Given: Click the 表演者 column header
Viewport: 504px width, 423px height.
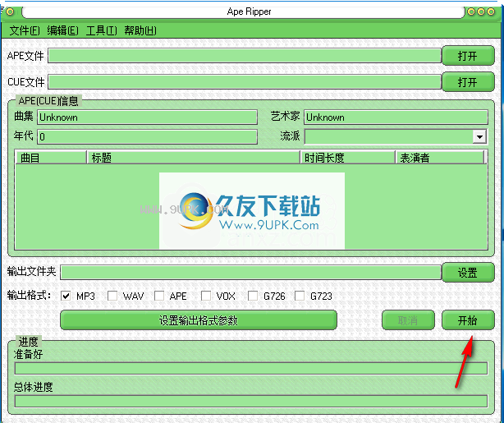Looking at the screenshot, I should click(440, 158).
